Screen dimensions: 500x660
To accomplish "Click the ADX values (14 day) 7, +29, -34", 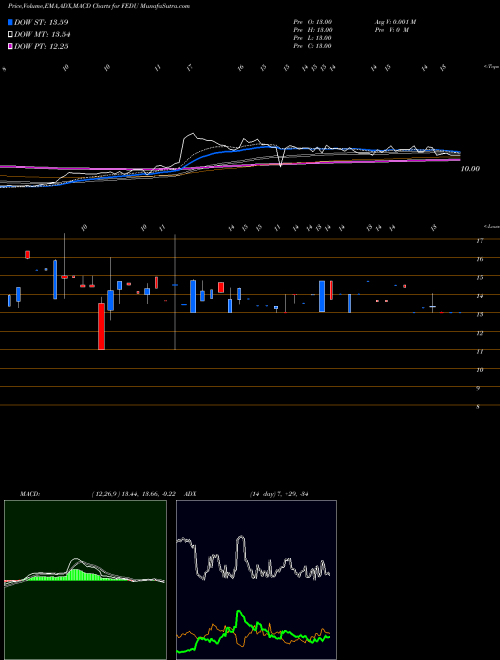I will [x=279, y=494].
